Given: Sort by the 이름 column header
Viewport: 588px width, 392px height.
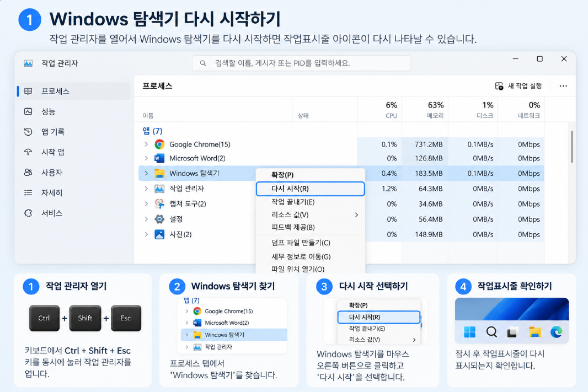Looking at the screenshot, I should tap(213, 110).
